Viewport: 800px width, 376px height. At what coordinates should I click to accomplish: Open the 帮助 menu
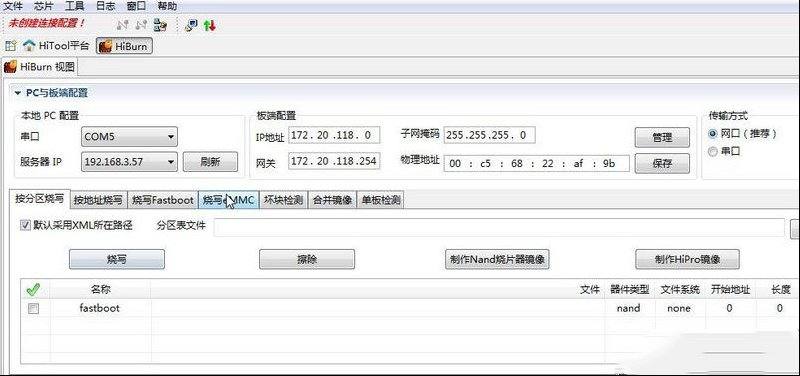[x=167, y=6]
